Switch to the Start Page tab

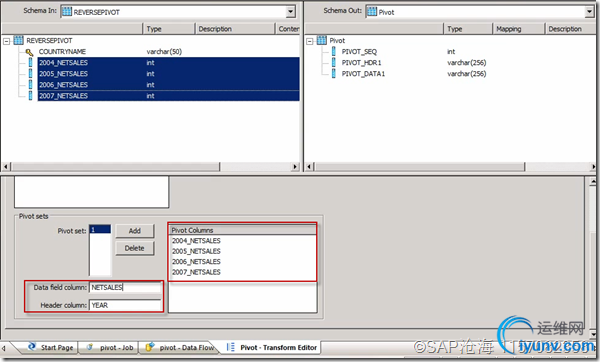coord(51,347)
